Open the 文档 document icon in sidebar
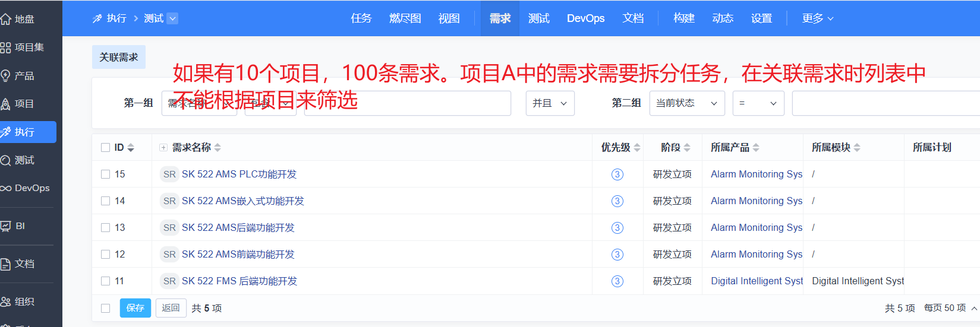Viewport: 980px width, 327px height. point(6,263)
